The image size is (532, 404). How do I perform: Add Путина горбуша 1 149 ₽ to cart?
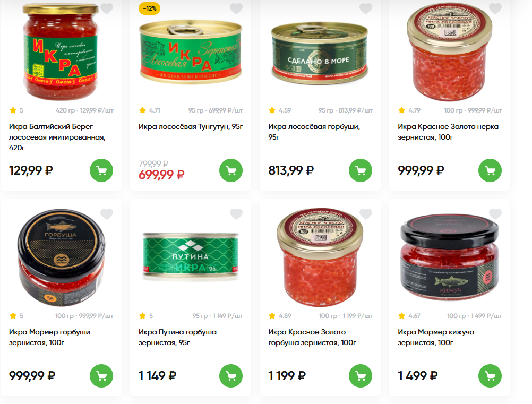pos(231,376)
